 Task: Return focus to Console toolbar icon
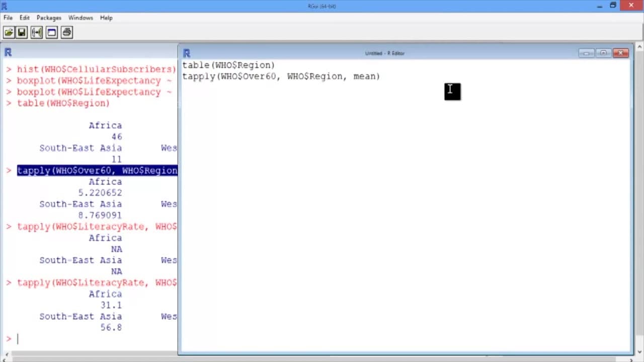click(51, 33)
